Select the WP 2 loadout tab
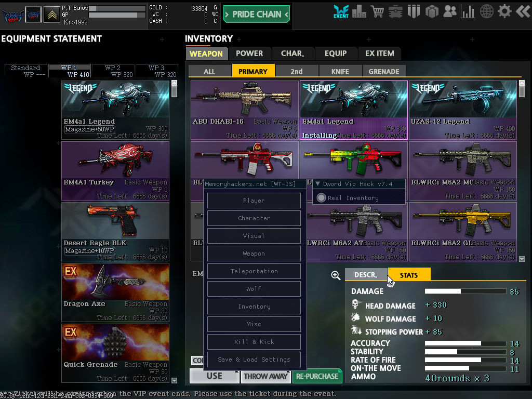532x399 pixels. [113, 71]
